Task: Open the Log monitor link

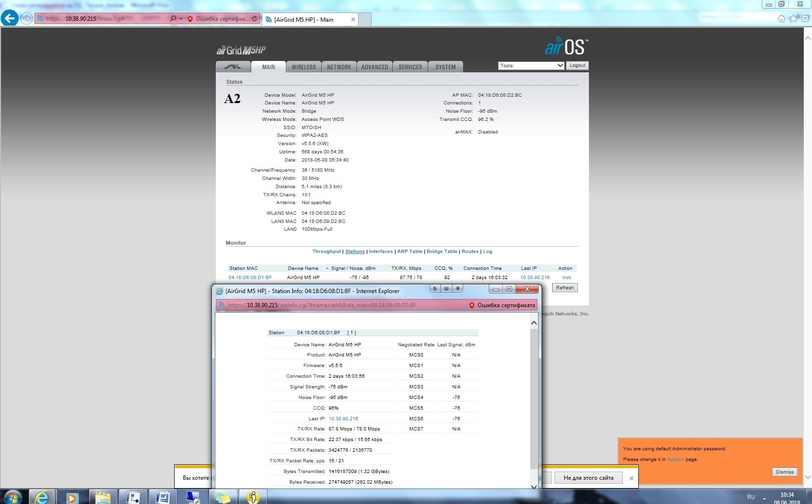Action: tap(488, 252)
